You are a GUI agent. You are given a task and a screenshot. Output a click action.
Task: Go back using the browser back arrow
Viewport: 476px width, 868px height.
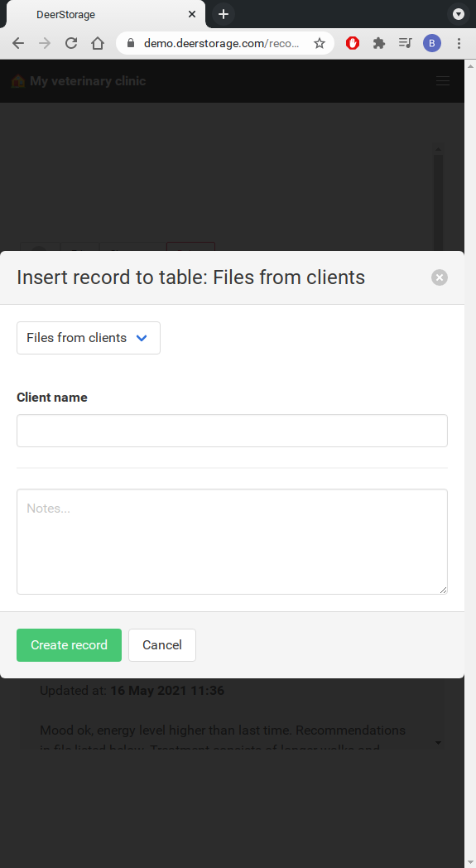coord(18,43)
